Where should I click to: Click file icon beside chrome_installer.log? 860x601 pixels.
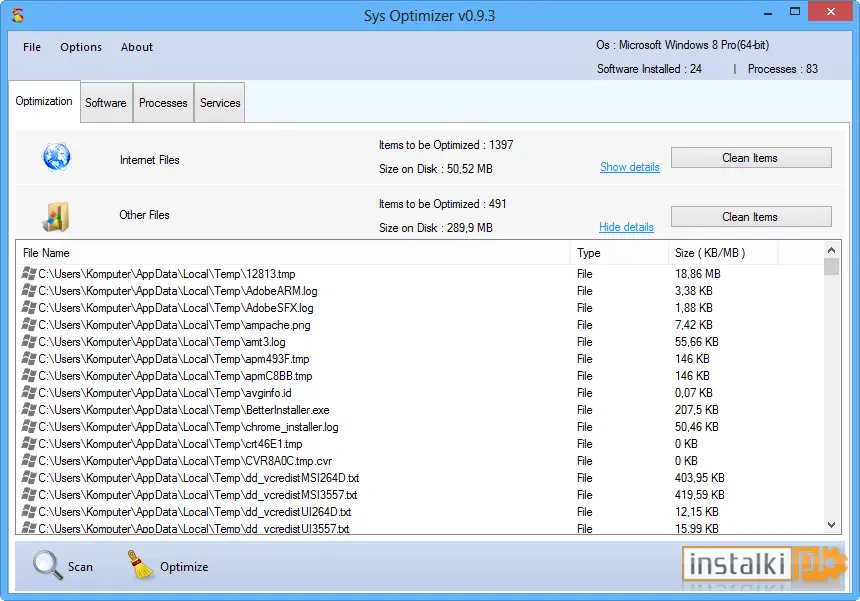pyautogui.click(x=29, y=426)
